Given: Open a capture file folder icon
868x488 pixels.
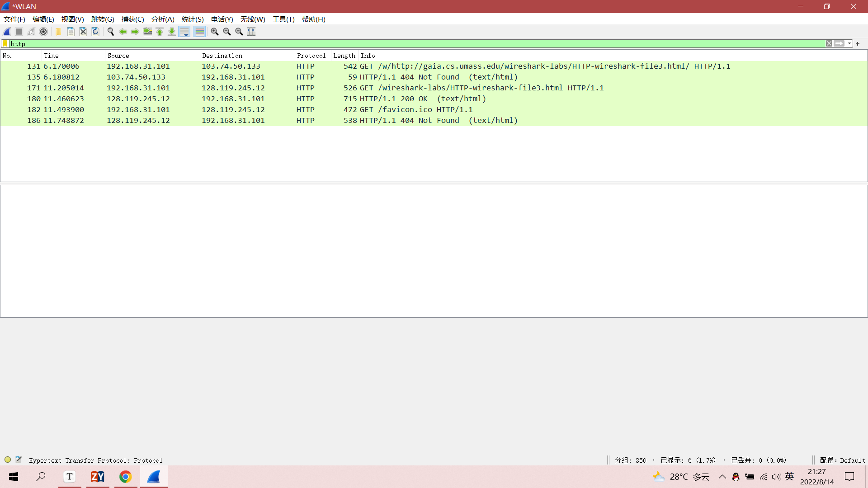Looking at the screenshot, I should tap(58, 32).
